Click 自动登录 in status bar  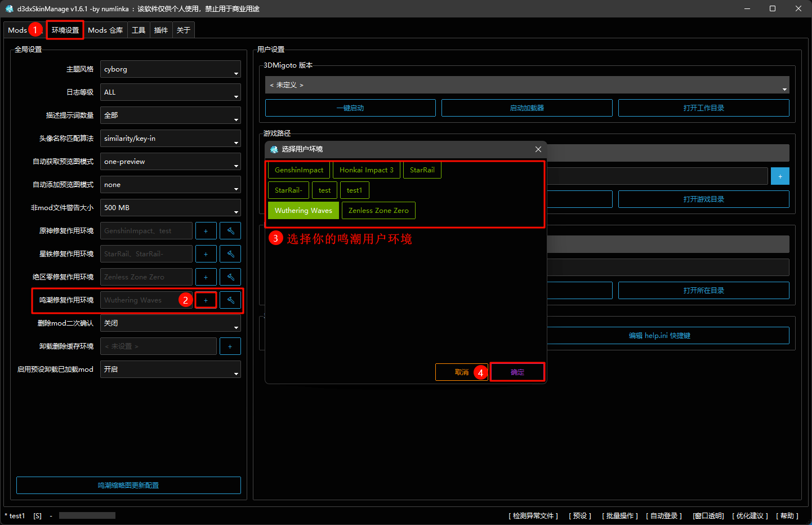664,516
